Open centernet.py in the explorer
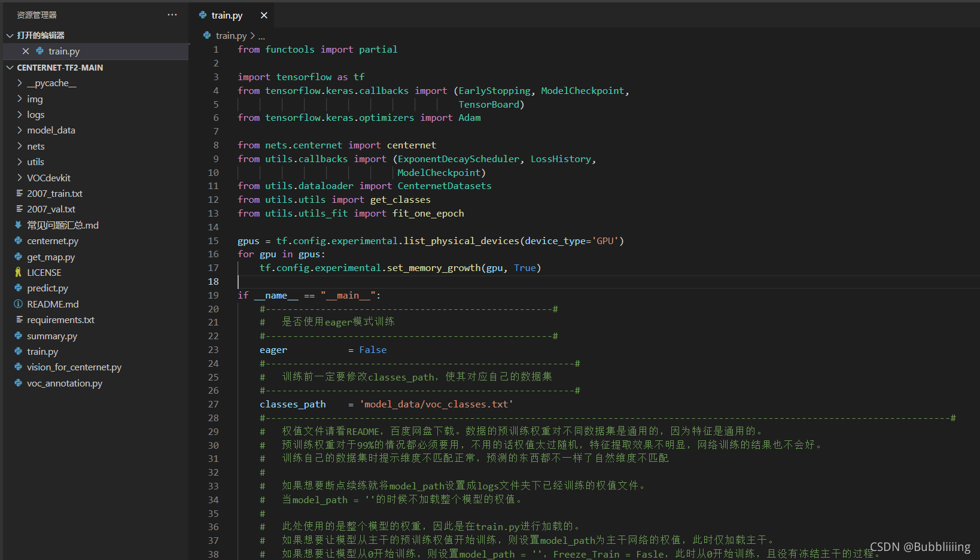The height and width of the screenshot is (560, 980). 53,241
